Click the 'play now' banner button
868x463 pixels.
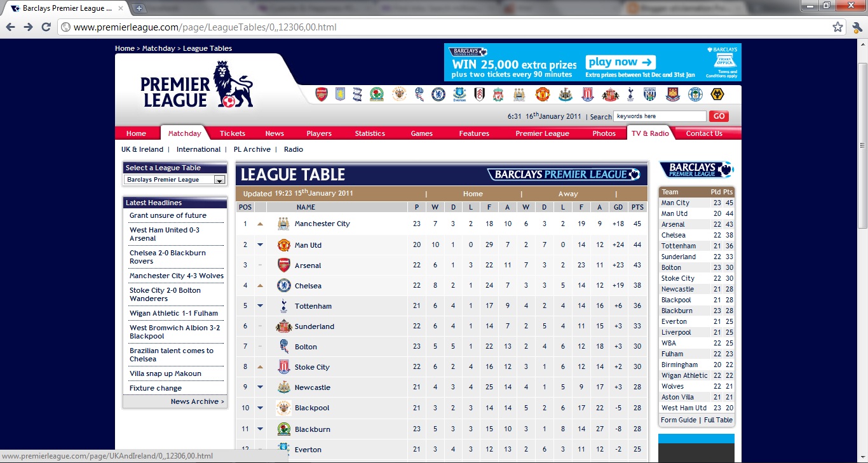(621, 62)
